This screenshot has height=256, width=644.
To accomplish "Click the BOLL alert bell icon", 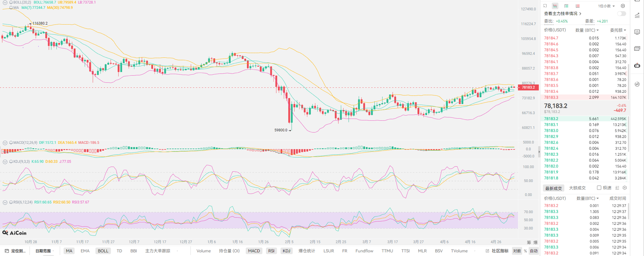I will pos(11,2).
